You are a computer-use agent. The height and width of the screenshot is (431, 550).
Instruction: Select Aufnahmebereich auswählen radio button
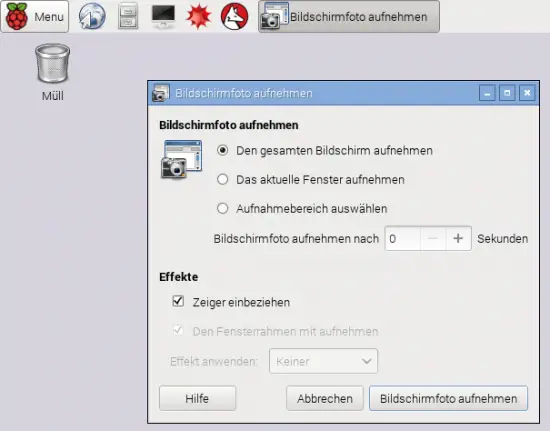coord(222,209)
